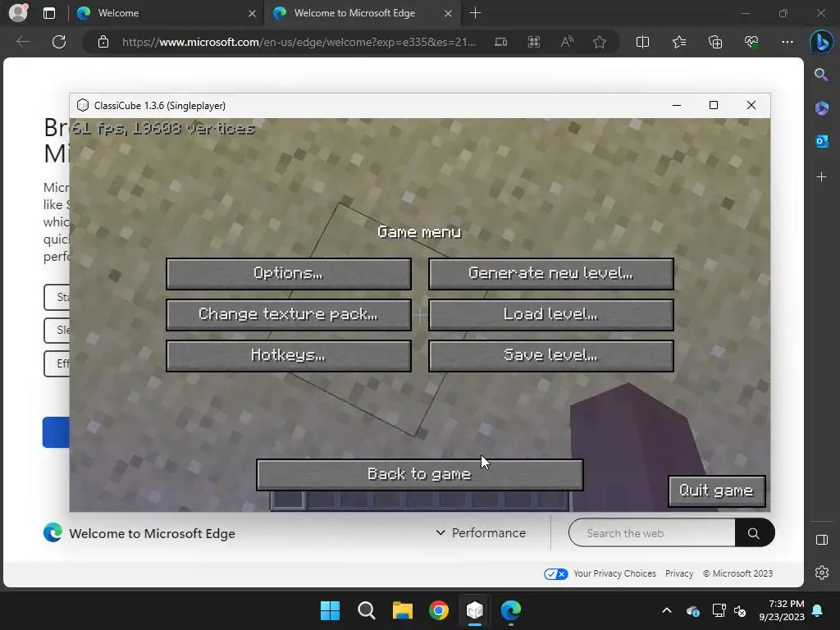Click the Edge logo at page bottom
Viewport: 840px width, 630px height.
coord(52,533)
